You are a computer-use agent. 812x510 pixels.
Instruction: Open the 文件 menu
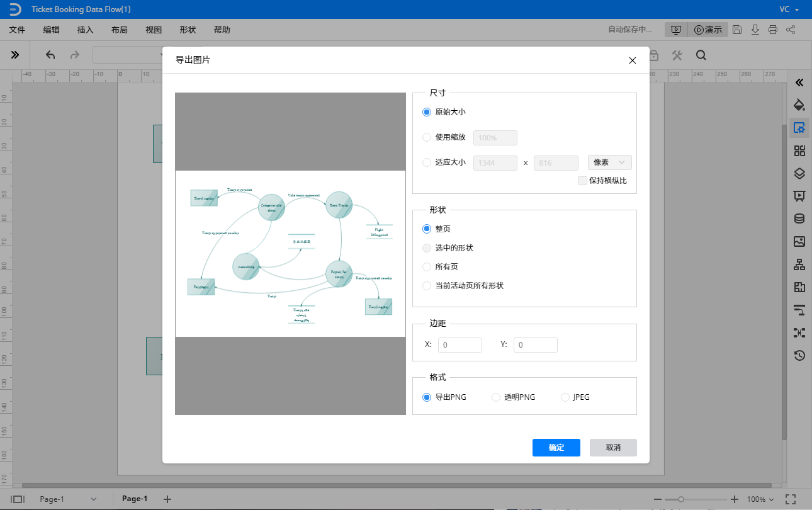[x=18, y=30]
